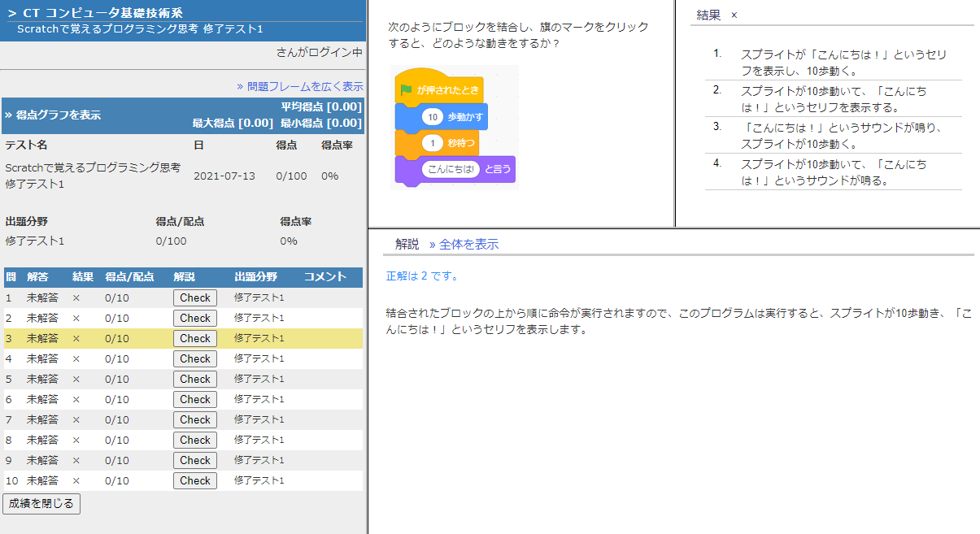
Task: Click the × result mark for question 3
Action: (76, 338)
